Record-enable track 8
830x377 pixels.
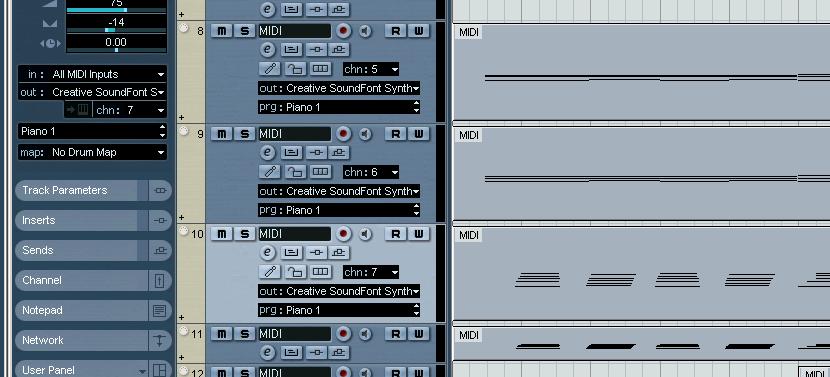click(x=344, y=31)
